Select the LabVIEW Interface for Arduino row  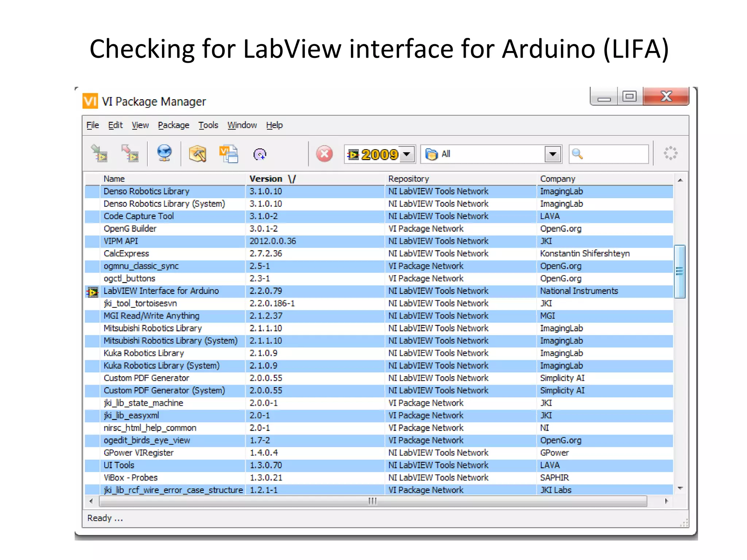point(379,291)
